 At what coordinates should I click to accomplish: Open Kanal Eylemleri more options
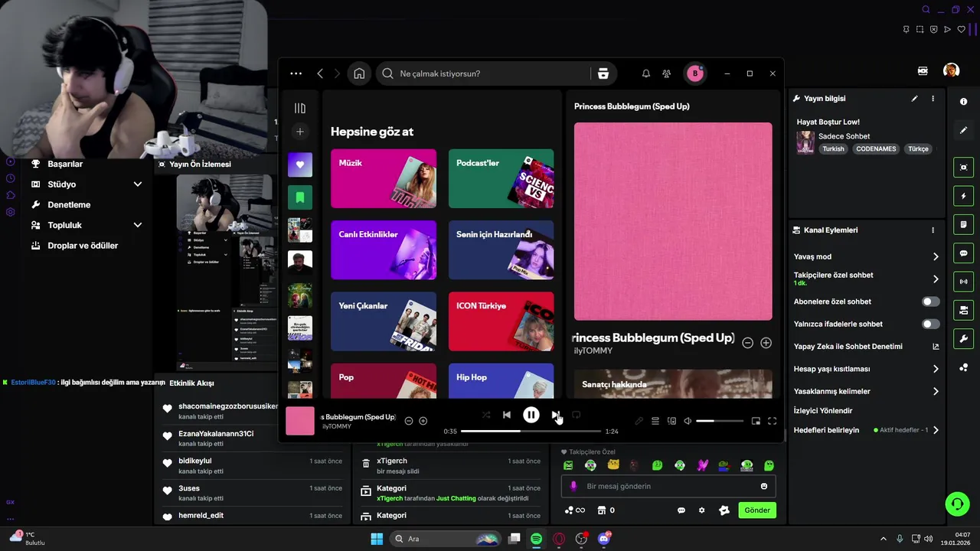pyautogui.click(x=933, y=230)
